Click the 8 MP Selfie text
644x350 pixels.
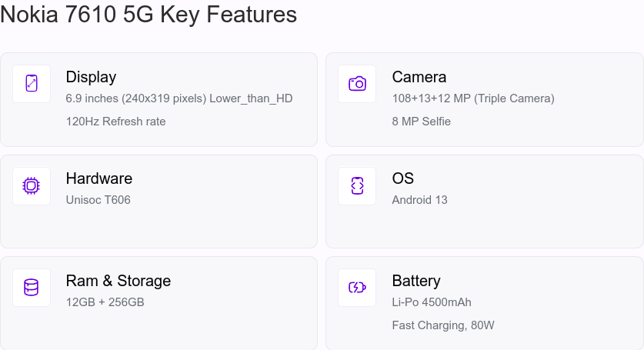[421, 122]
